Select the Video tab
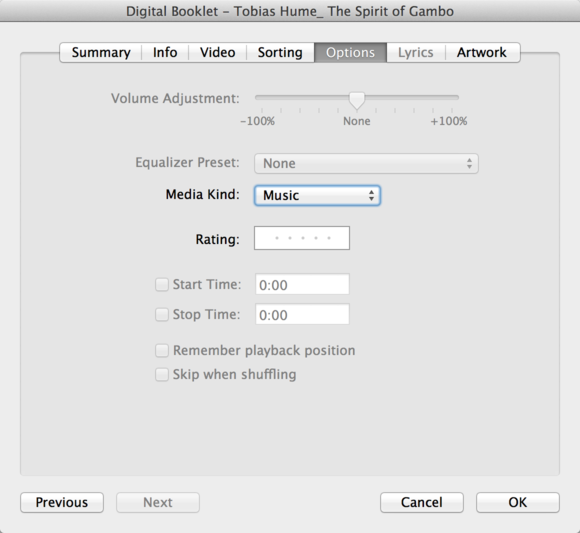This screenshot has width=580, height=533. click(218, 53)
